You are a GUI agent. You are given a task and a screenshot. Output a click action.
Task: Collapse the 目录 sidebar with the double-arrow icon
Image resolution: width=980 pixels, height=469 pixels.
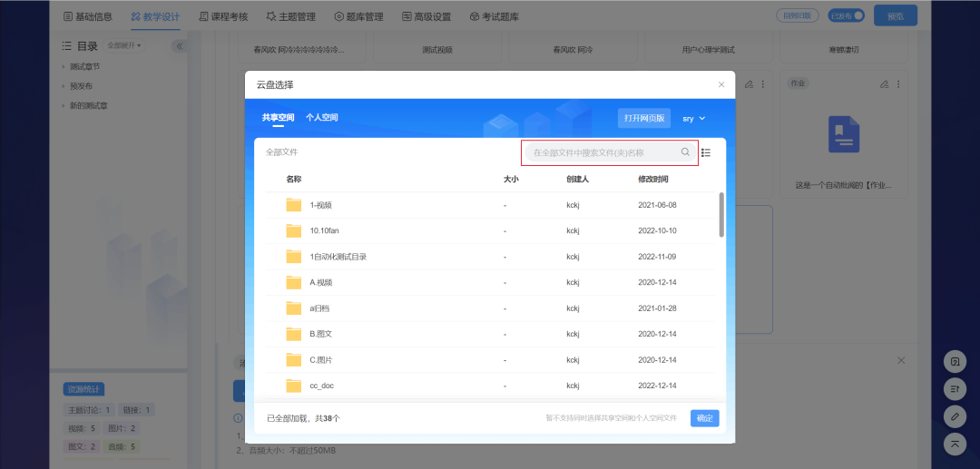[180, 45]
